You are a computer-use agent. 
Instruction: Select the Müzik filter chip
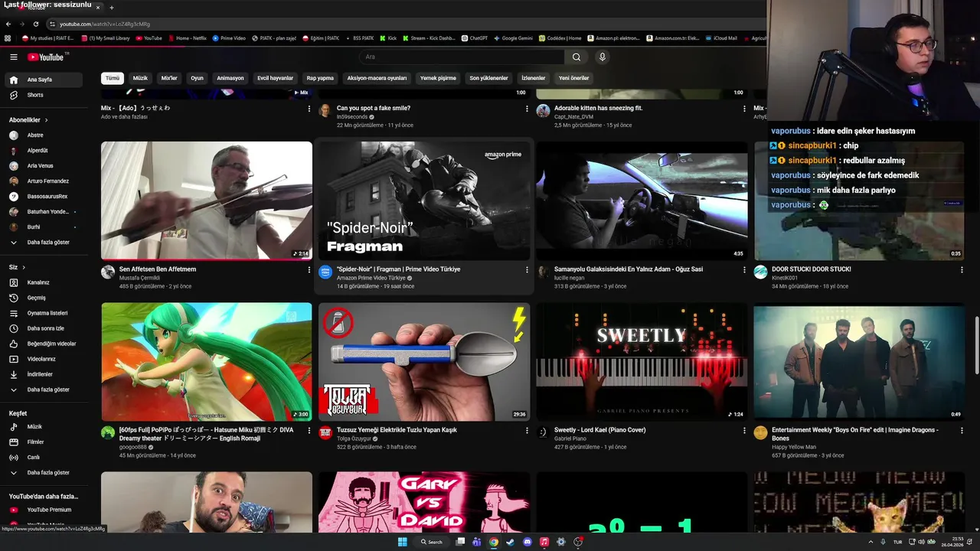[x=140, y=78]
